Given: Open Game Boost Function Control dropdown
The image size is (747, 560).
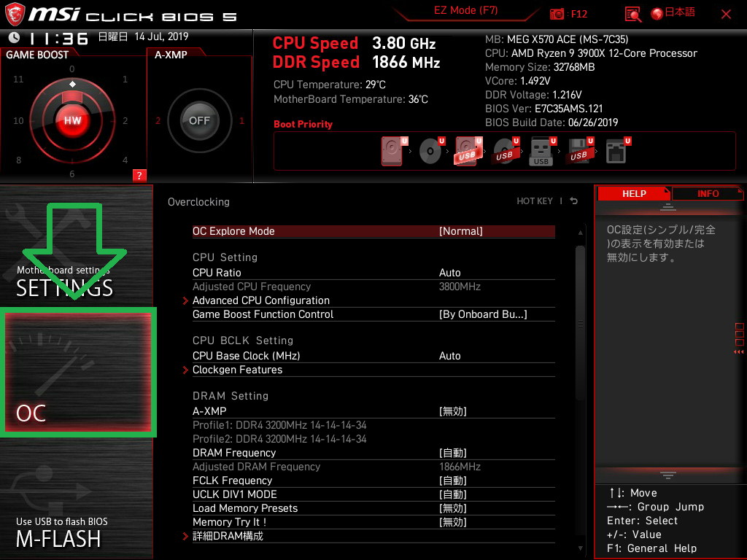Looking at the screenshot, I should [373, 314].
